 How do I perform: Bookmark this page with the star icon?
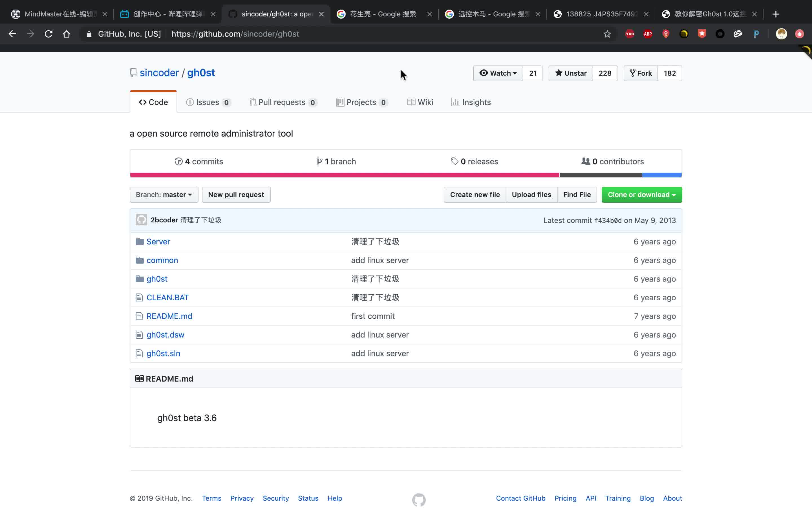tap(607, 34)
